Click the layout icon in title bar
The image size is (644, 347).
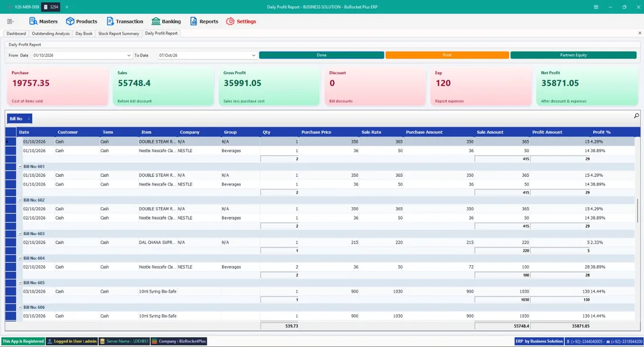[x=595, y=7]
